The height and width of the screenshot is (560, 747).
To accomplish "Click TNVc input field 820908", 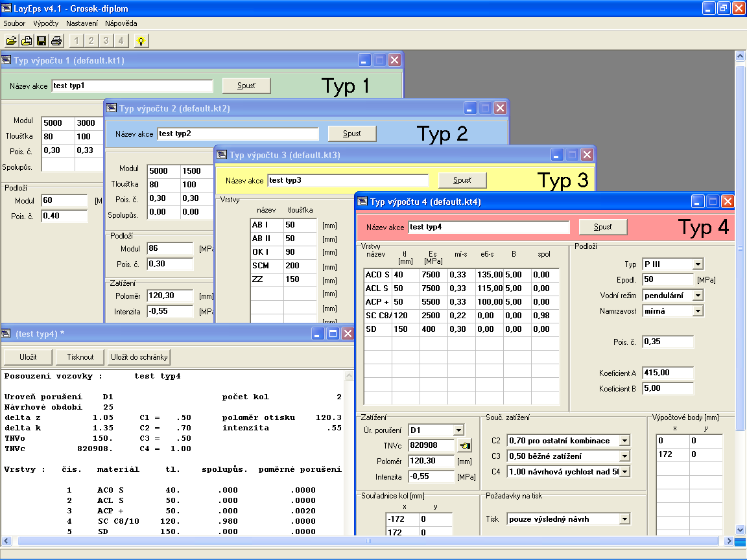I will pos(432,445).
